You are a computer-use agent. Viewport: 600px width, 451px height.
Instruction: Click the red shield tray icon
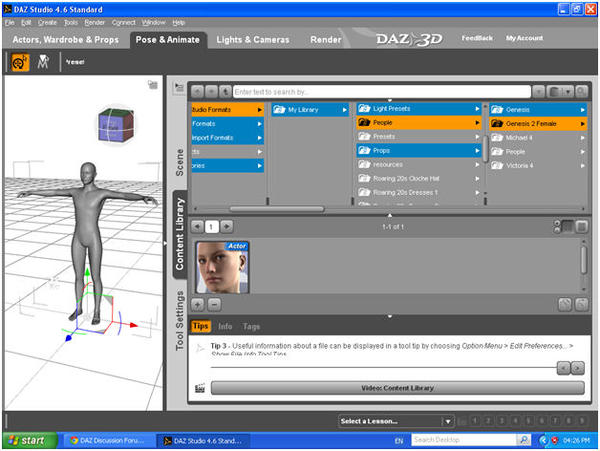(x=554, y=440)
